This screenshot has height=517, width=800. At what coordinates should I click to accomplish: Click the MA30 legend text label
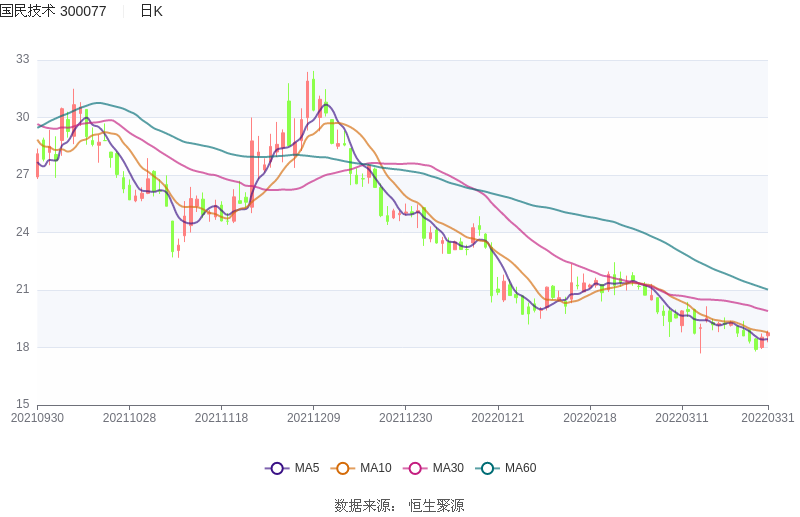[448, 468]
